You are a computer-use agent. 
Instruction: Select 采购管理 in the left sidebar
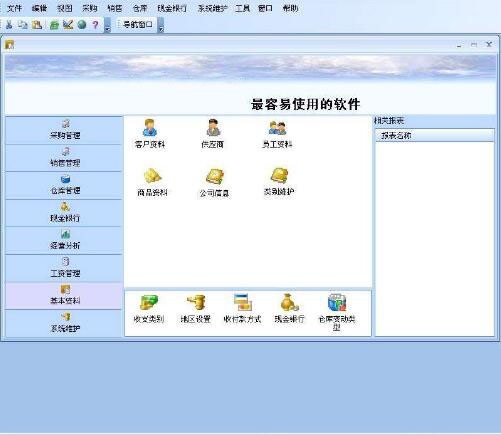tap(64, 130)
